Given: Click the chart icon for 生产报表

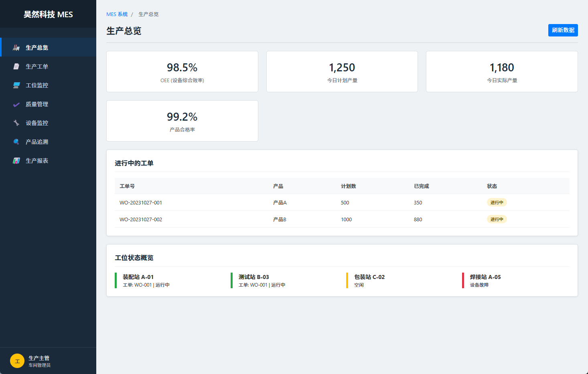Looking at the screenshot, I should coord(16,161).
